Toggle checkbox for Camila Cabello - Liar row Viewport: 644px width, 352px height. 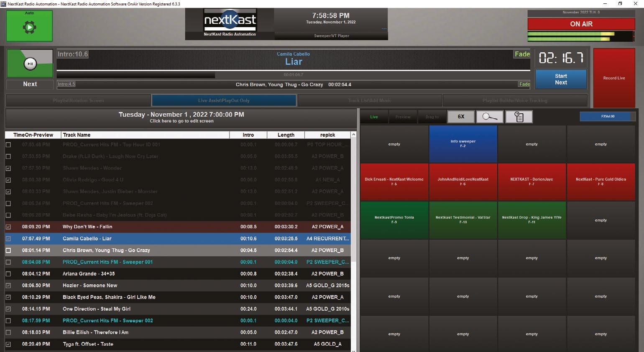click(x=8, y=239)
